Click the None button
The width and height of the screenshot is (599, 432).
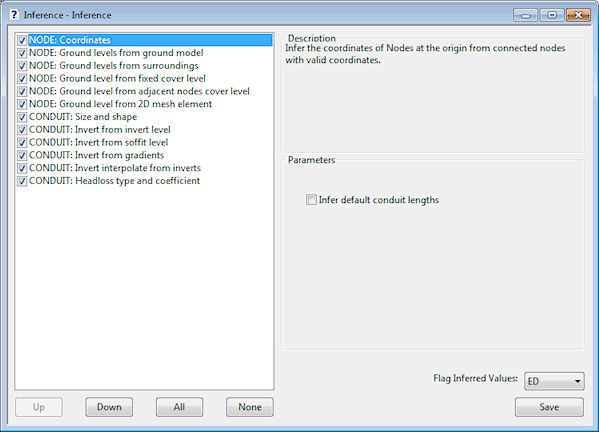click(x=250, y=407)
